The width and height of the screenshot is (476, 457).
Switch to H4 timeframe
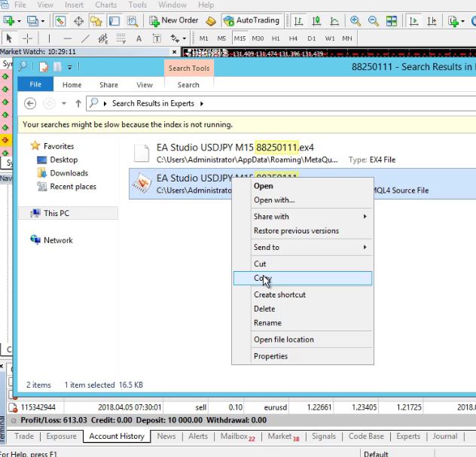point(293,38)
